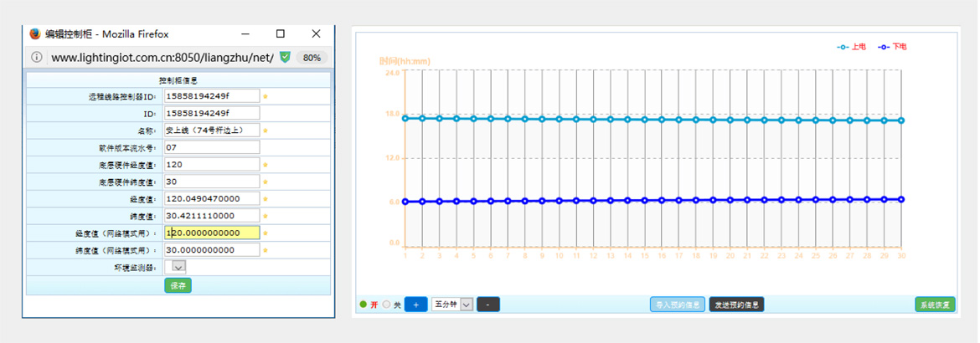Viewport: 980px width, 343px height.
Task: Open the 环境监测器 dropdown
Action: pyautogui.click(x=177, y=267)
